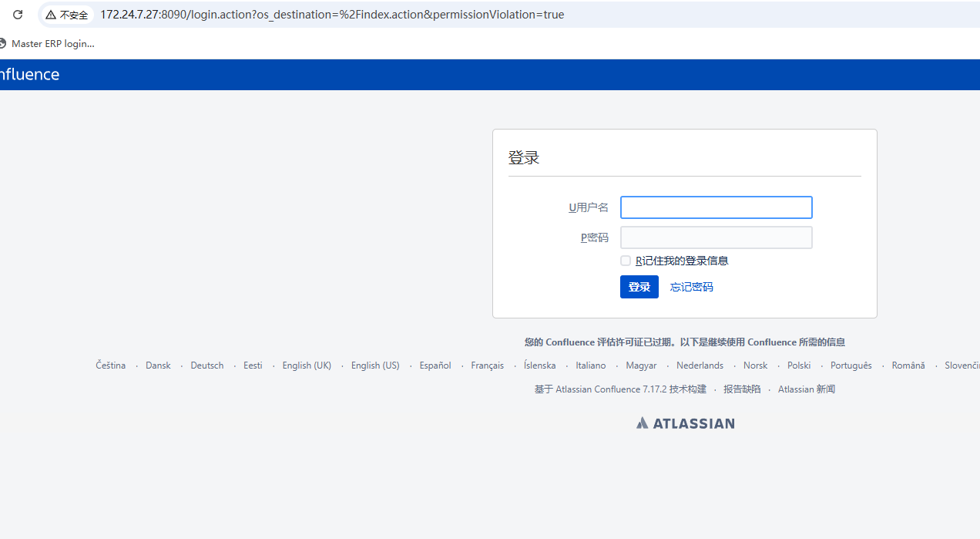The image size is (980, 539).
Task: Pick the Polski language link
Action: point(799,366)
